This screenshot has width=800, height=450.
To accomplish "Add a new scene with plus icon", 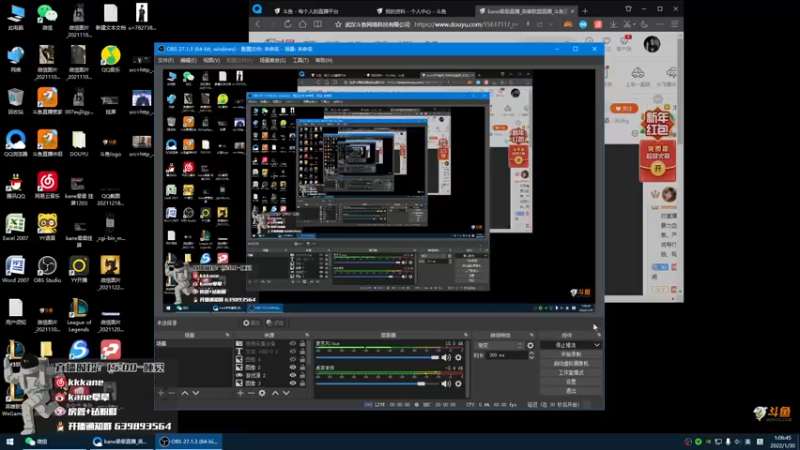I will click(x=161, y=393).
